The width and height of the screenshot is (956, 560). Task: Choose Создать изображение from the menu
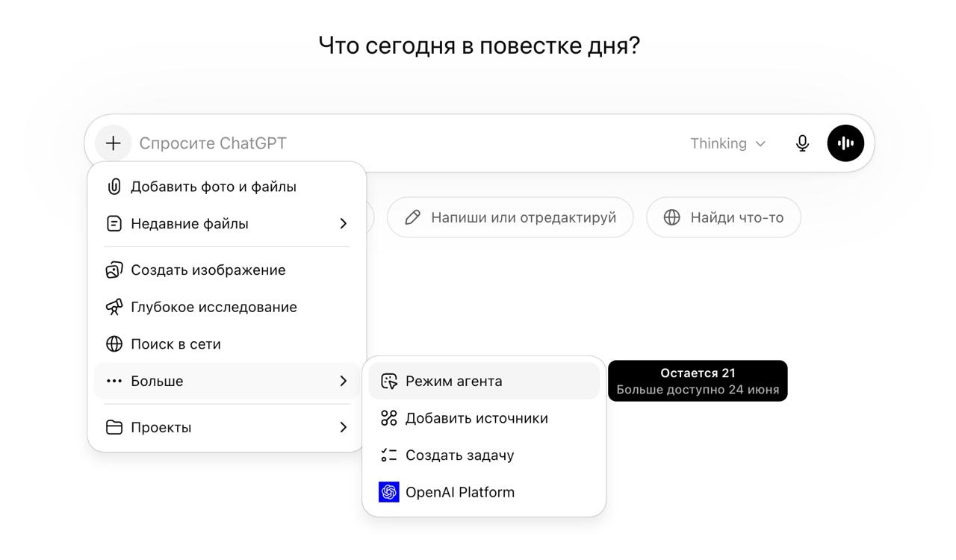tap(227, 270)
